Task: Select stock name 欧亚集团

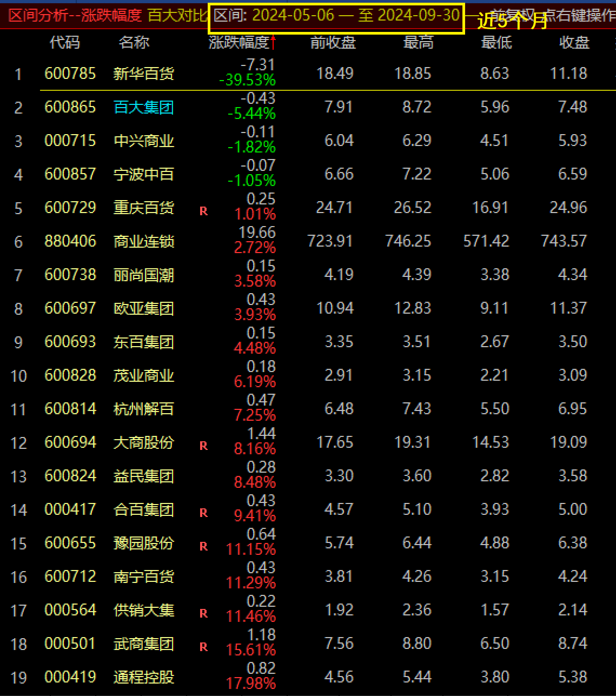Action: coord(144,308)
